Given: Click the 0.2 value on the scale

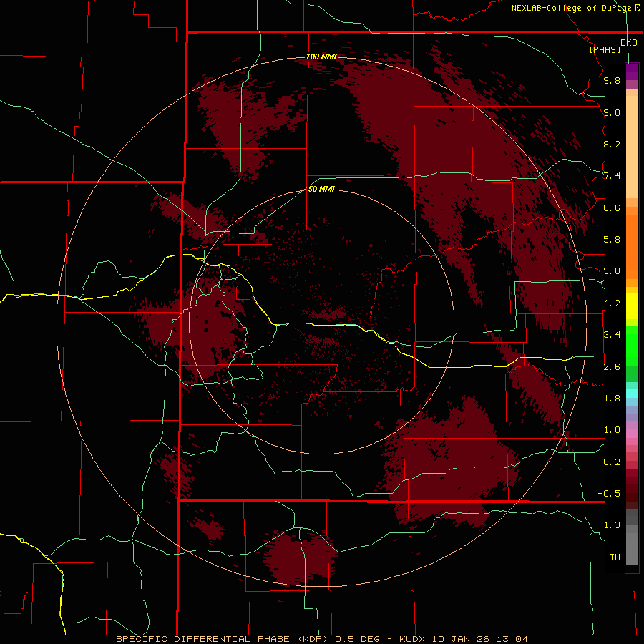Looking at the screenshot, I should pos(612,462).
